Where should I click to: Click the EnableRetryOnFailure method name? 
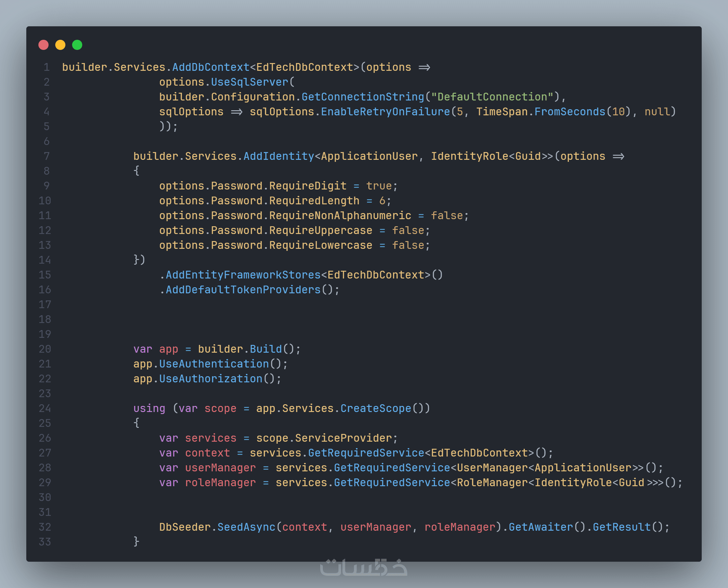click(x=385, y=112)
